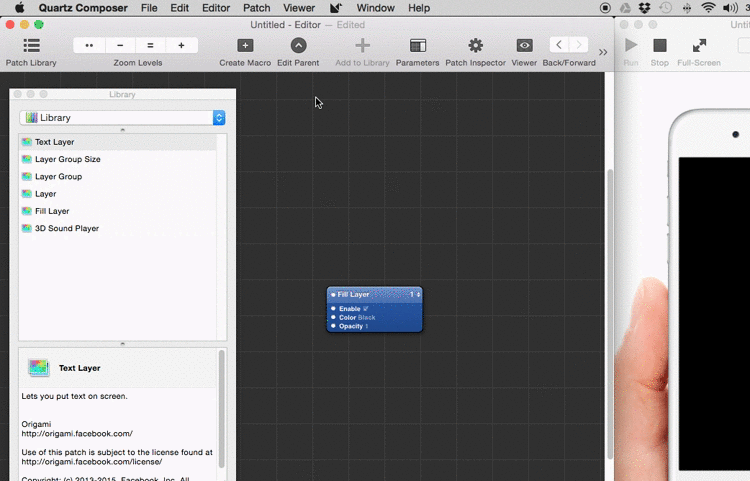Stop the composition in the viewer
This screenshot has height=481, width=750.
tap(660, 46)
